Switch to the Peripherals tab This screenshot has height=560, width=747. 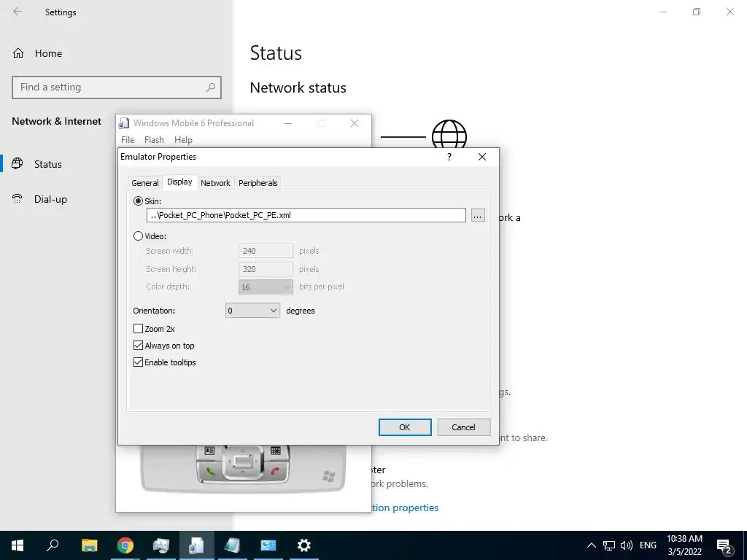coord(258,183)
